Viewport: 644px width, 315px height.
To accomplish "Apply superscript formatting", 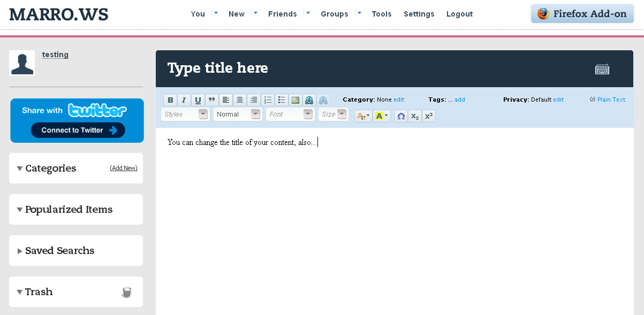I will pyautogui.click(x=429, y=116).
